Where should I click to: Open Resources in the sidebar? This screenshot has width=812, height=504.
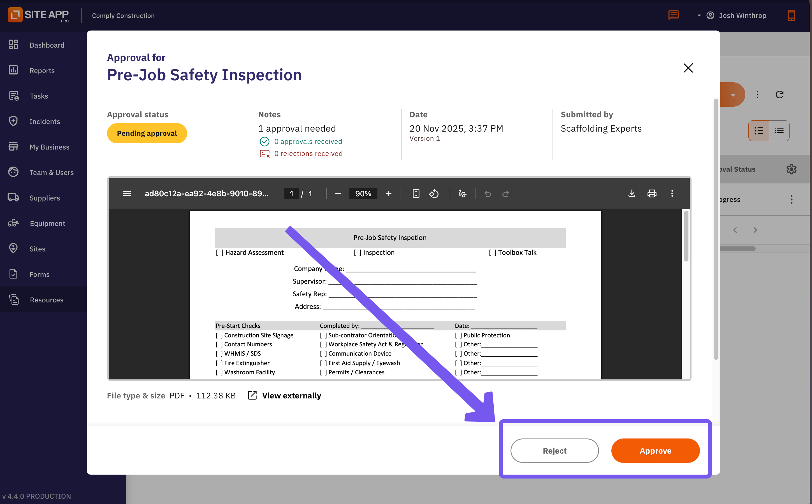point(46,300)
